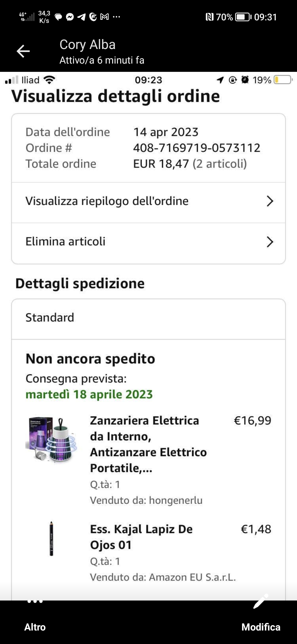The width and height of the screenshot is (297, 644).
Task: Tap the Gmail notification icon in status bar
Action: pyautogui.click(x=105, y=17)
